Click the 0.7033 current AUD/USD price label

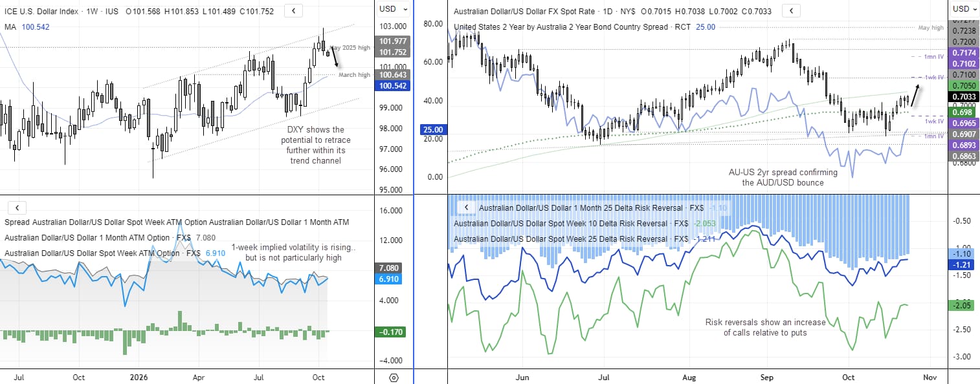pos(964,97)
